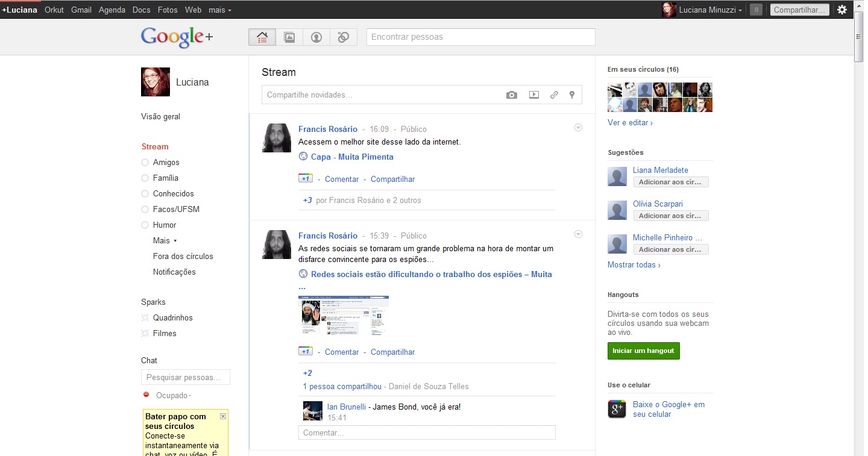Click Ver e editar circles link
The height and width of the screenshot is (456, 868).
[630, 123]
